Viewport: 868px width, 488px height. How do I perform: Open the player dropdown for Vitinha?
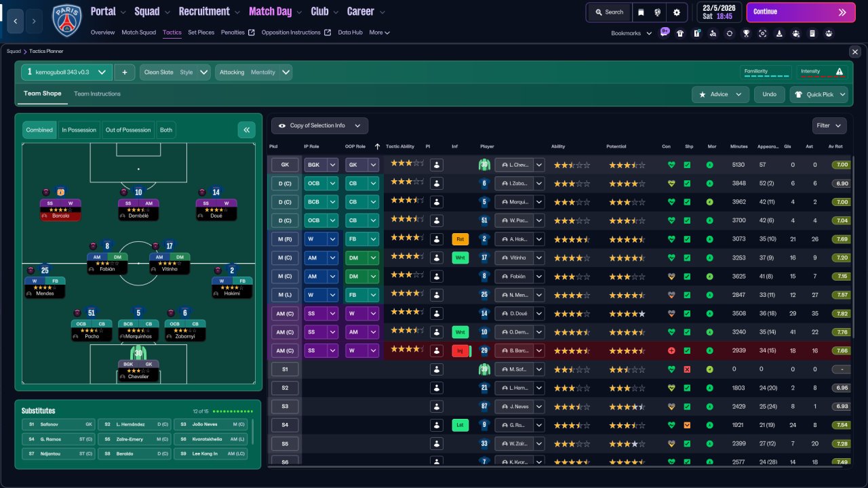coord(519,258)
